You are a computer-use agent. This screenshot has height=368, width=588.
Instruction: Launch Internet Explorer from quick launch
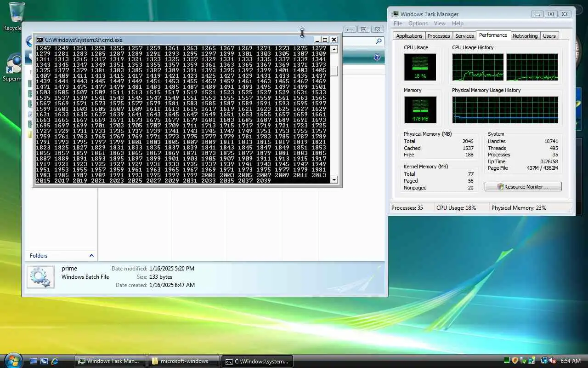55,361
